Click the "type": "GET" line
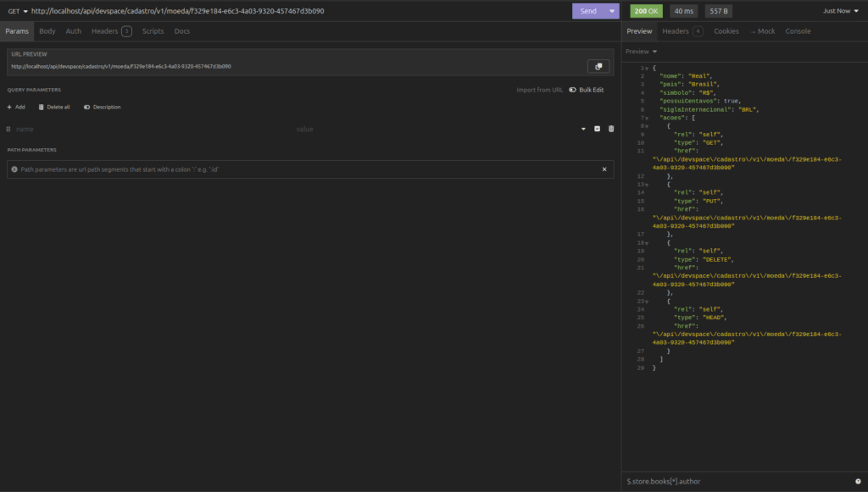 click(x=698, y=143)
